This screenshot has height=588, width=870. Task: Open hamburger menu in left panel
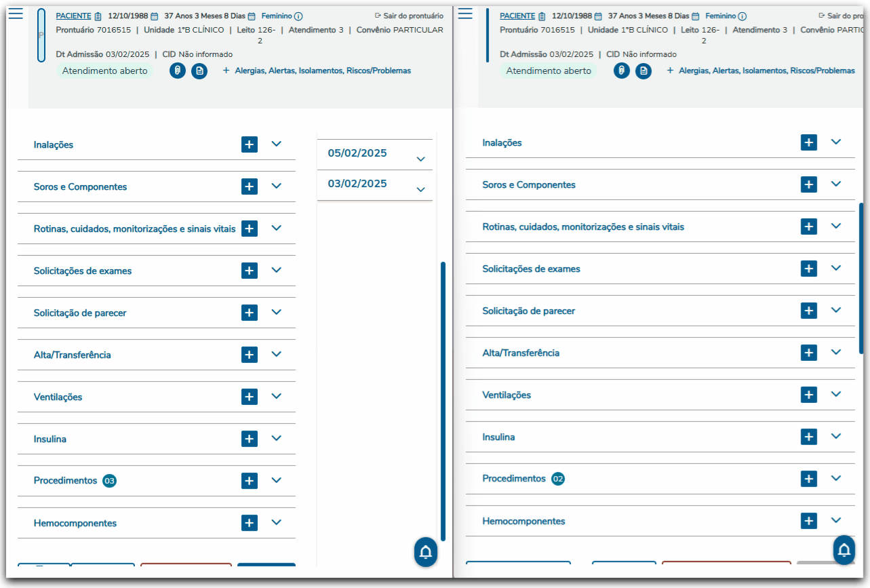coord(16,14)
